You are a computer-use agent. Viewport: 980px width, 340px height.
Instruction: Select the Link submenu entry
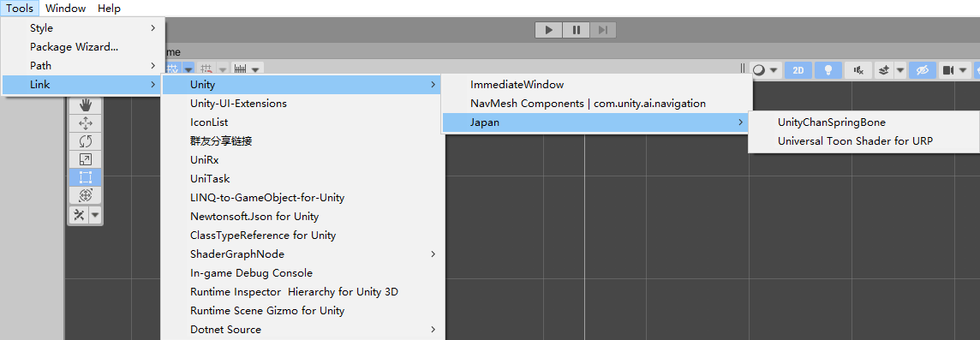coord(83,85)
